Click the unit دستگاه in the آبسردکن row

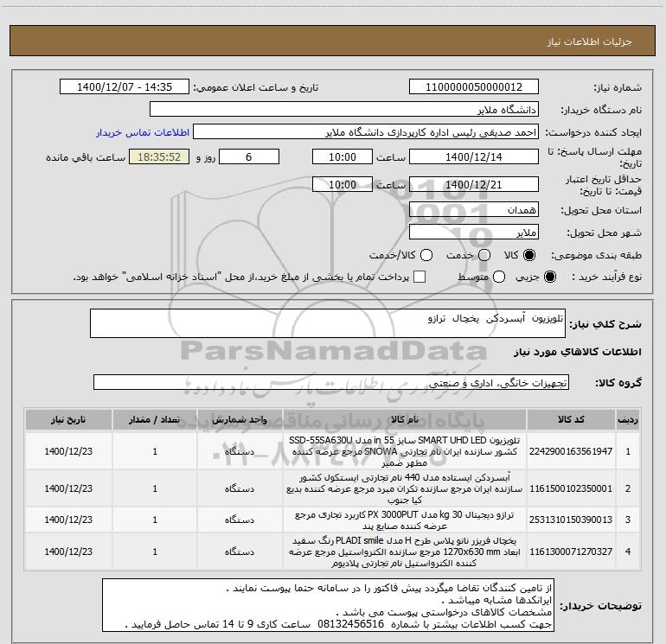pos(240,488)
